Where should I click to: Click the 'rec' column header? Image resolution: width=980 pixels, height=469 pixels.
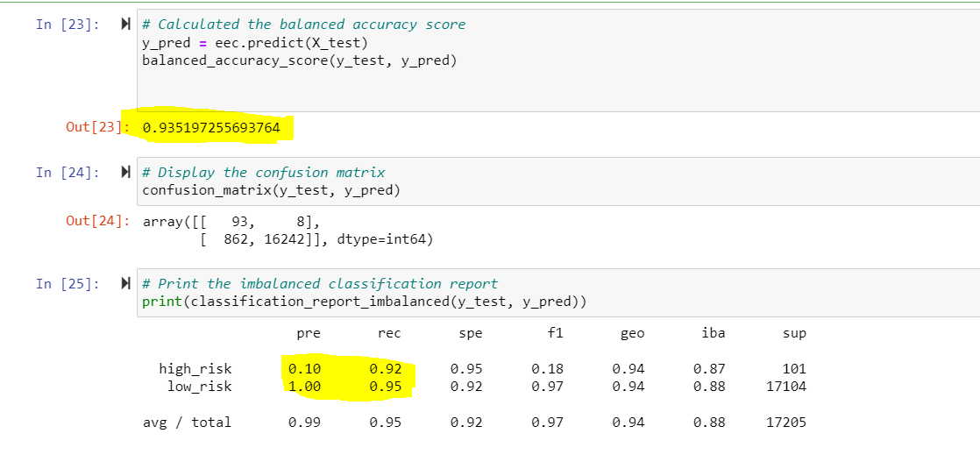point(389,334)
